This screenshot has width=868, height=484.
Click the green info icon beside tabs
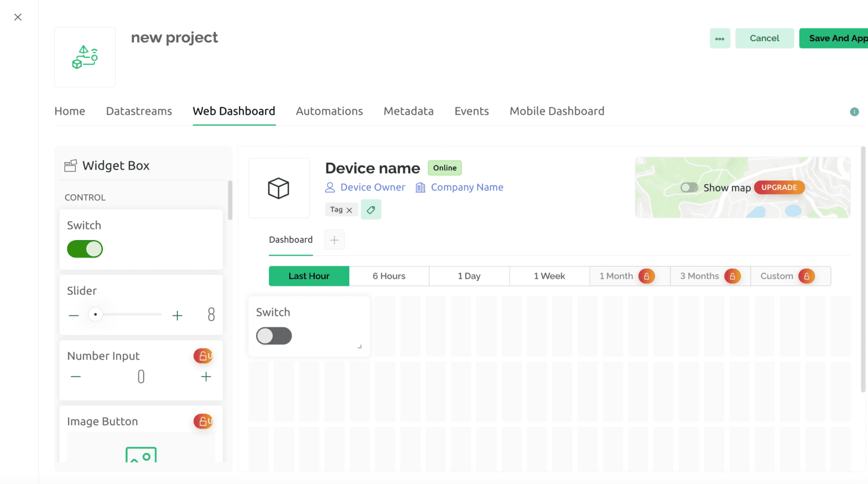coord(854,112)
